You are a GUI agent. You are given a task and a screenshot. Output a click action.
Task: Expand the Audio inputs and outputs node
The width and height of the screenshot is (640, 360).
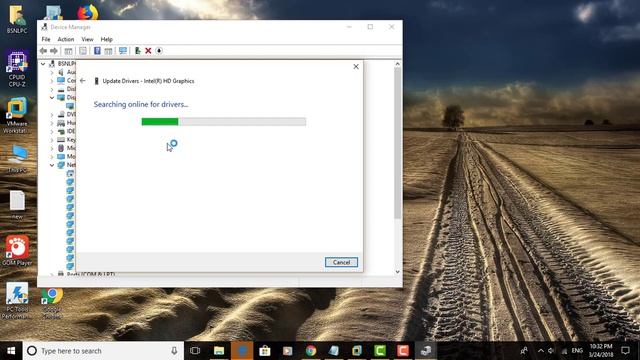coord(52,72)
